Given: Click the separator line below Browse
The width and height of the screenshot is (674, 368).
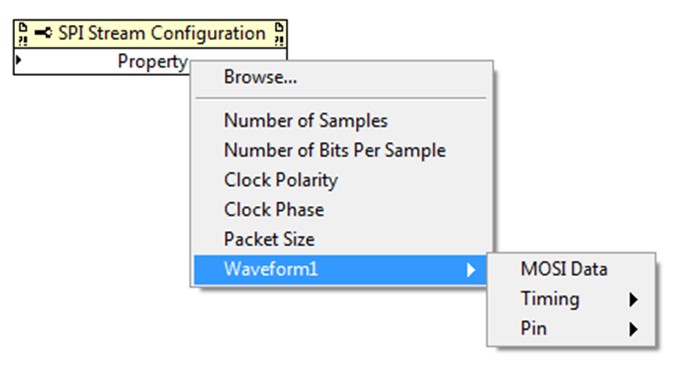Looking at the screenshot, I should click(x=341, y=98).
